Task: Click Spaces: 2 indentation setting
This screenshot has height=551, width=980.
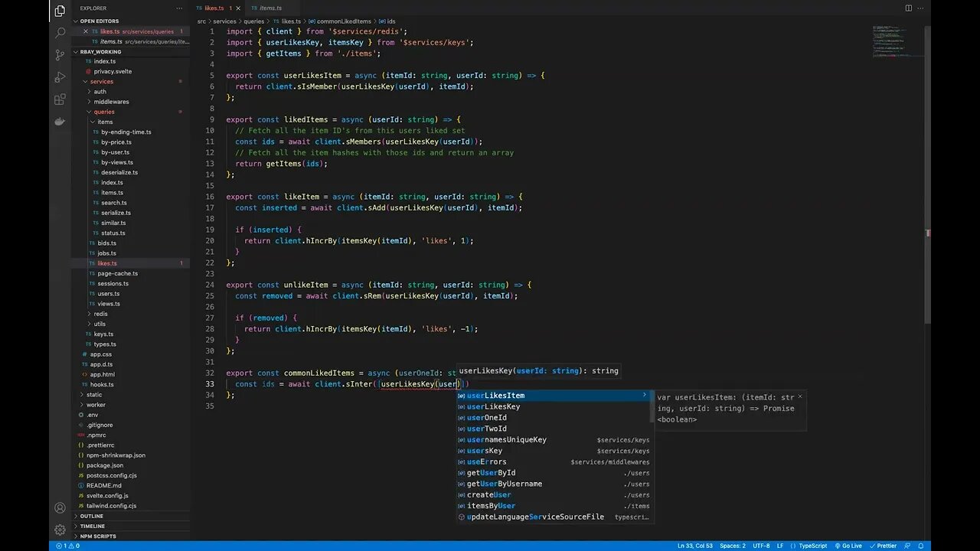Action: pos(733,546)
